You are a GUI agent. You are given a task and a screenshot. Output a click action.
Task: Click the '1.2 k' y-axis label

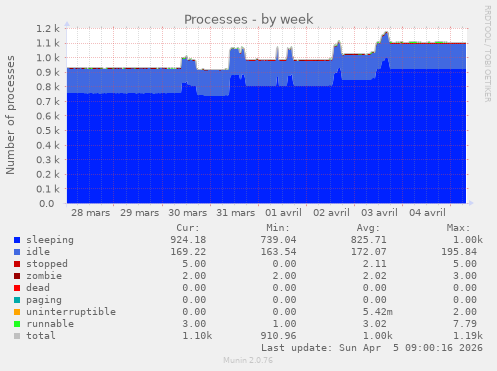click(48, 29)
